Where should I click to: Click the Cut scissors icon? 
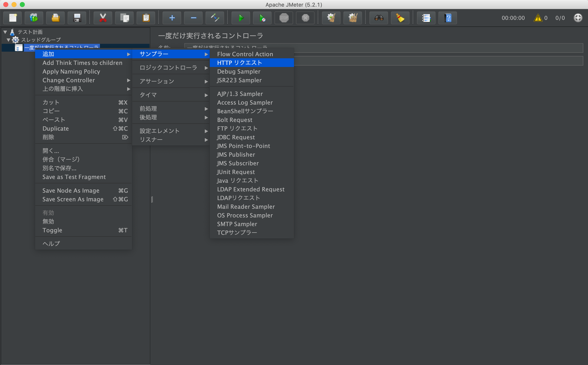tap(103, 18)
